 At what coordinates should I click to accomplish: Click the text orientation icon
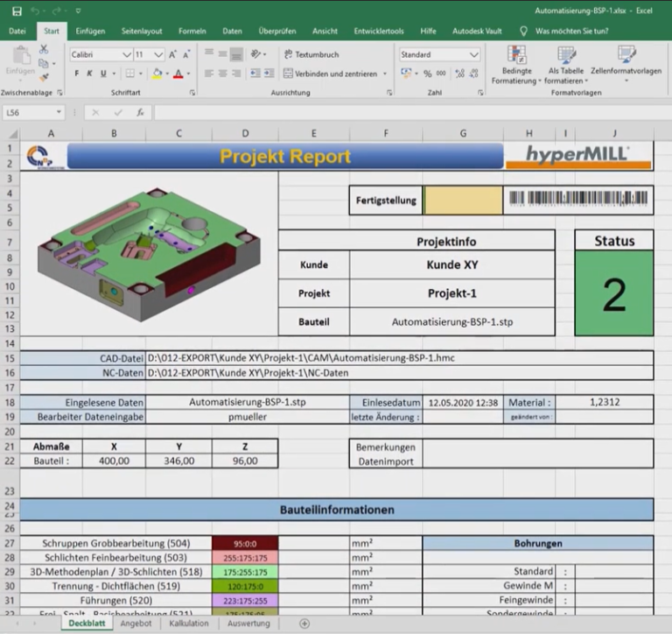pos(255,54)
